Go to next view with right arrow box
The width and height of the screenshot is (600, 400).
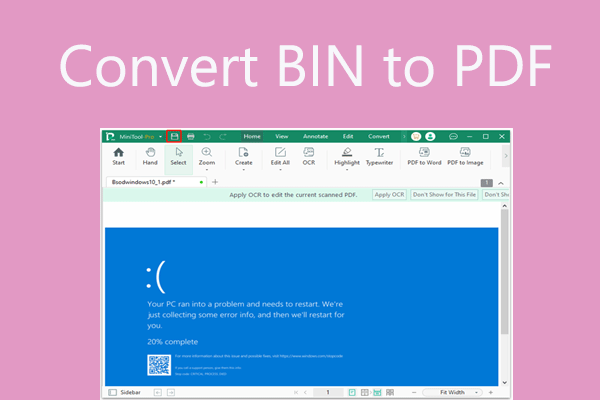(171, 392)
